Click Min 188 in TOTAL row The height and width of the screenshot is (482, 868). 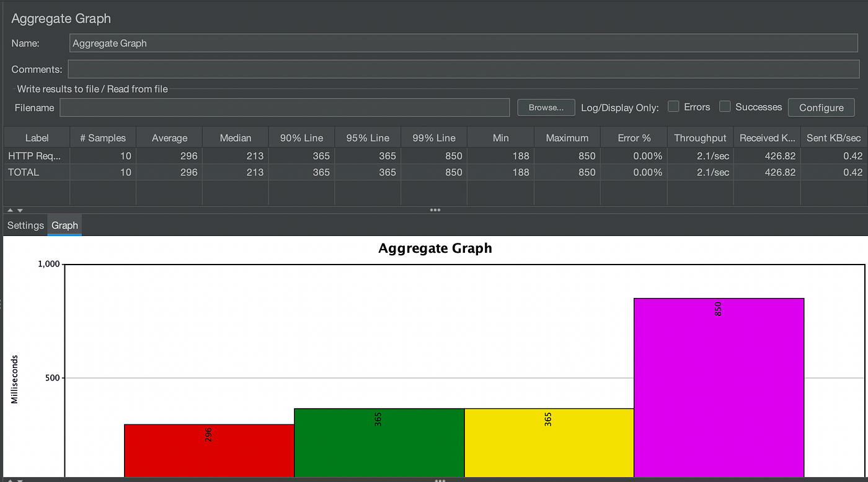tap(500, 172)
